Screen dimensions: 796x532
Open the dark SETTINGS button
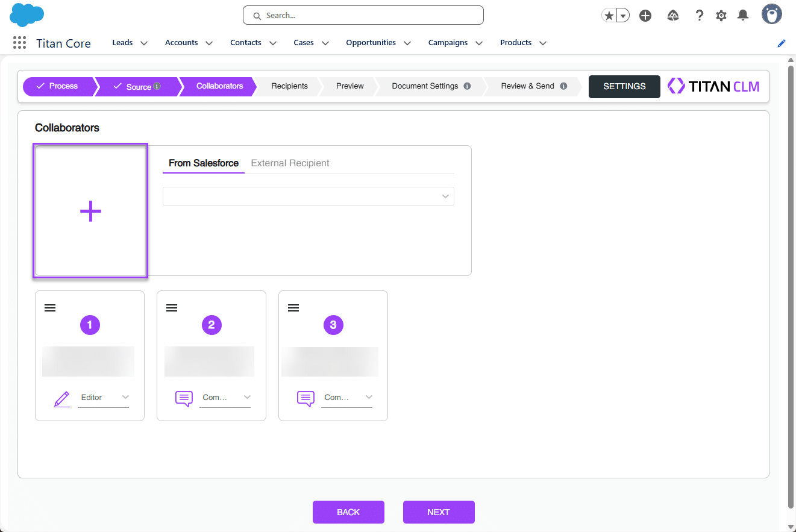624,86
